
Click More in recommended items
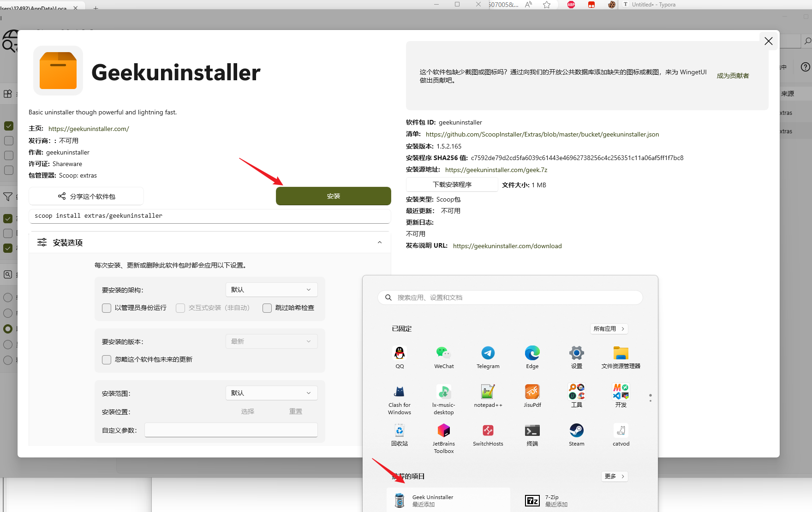[614, 476]
